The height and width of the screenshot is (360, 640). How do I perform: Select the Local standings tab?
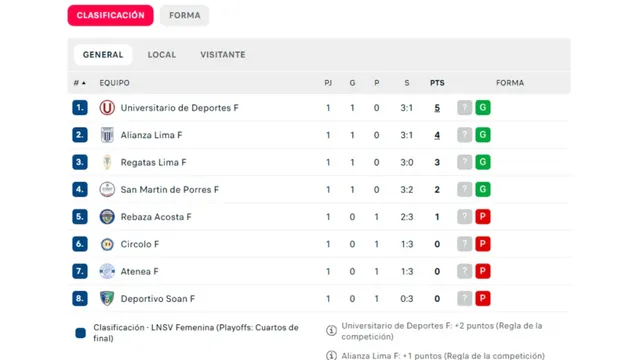[x=162, y=55]
